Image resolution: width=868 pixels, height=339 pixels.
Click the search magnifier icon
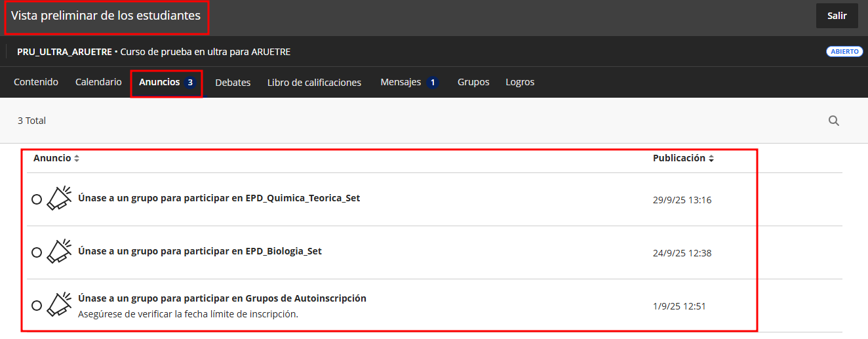(x=834, y=121)
